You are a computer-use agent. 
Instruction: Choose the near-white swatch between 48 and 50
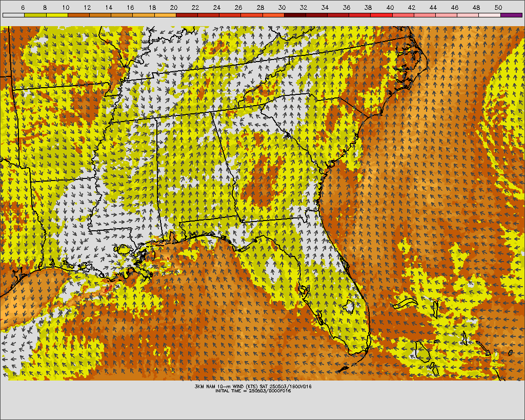click(x=490, y=15)
